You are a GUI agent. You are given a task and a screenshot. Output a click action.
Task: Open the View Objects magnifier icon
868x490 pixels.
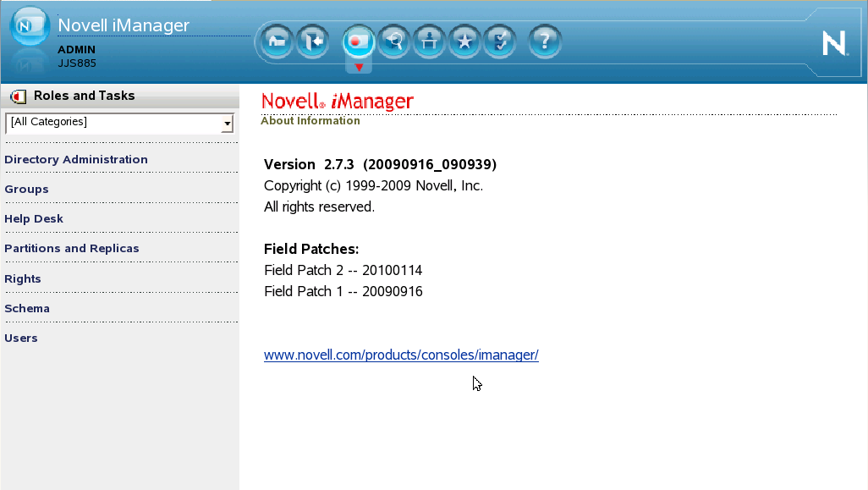[x=393, y=41]
